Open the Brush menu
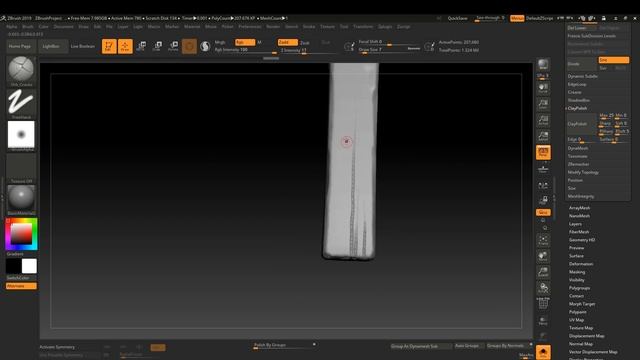640x360 pixels. (x=28, y=27)
